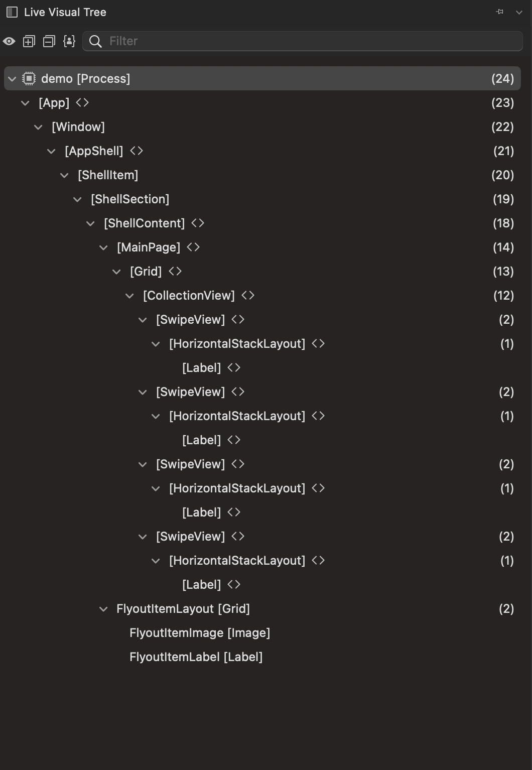Select the [Window] node in the tree
Viewport: 532px width, 770px height.
(x=78, y=126)
